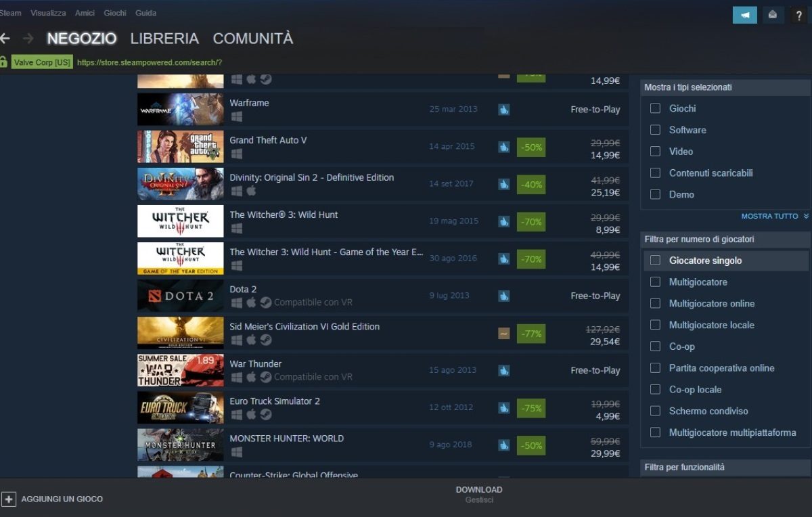Viewport: 812px width, 517px height.
Task: Click the question mark help icon
Action: pos(799,15)
